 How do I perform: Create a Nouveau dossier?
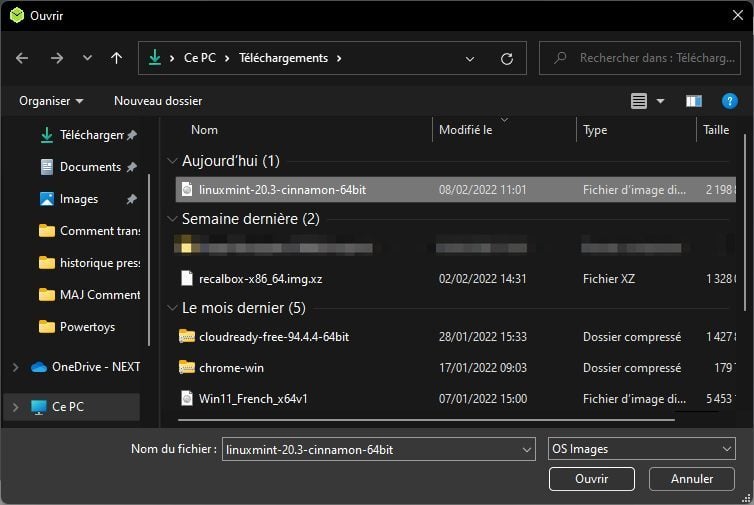tap(158, 101)
